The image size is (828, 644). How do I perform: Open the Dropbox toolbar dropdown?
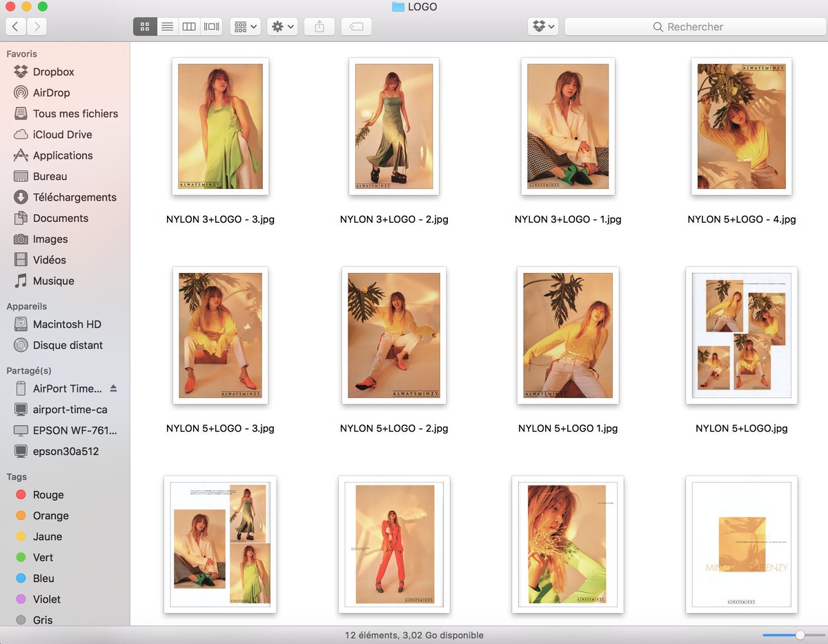pyautogui.click(x=543, y=27)
